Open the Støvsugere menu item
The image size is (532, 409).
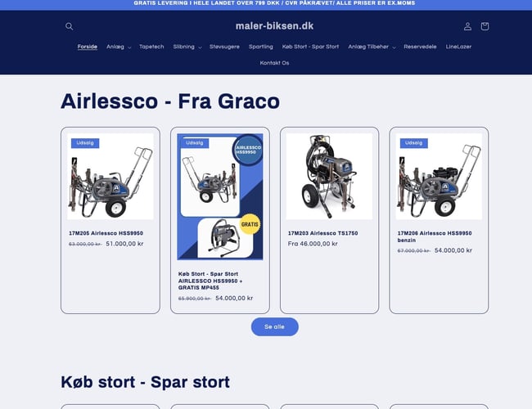tap(224, 47)
